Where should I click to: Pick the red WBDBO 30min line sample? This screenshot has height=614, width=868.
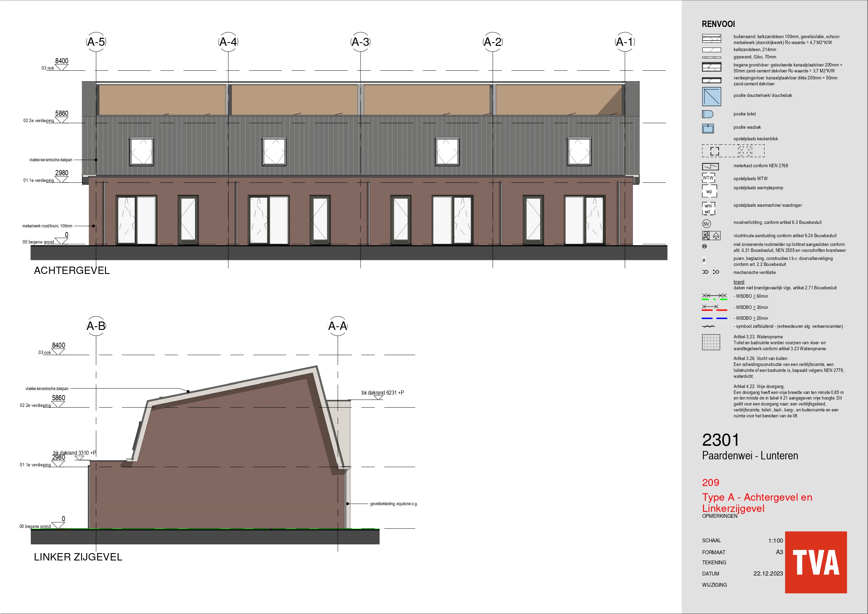coord(714,310)
